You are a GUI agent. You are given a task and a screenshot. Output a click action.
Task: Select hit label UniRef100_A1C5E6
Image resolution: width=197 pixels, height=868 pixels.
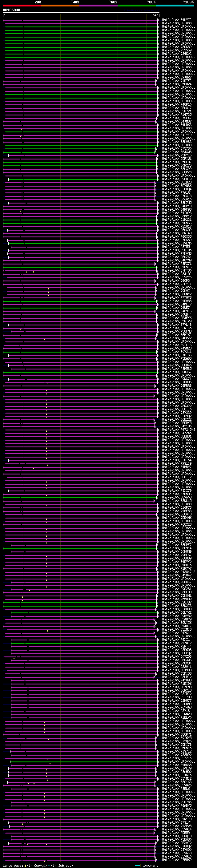[x=177, y=267]
